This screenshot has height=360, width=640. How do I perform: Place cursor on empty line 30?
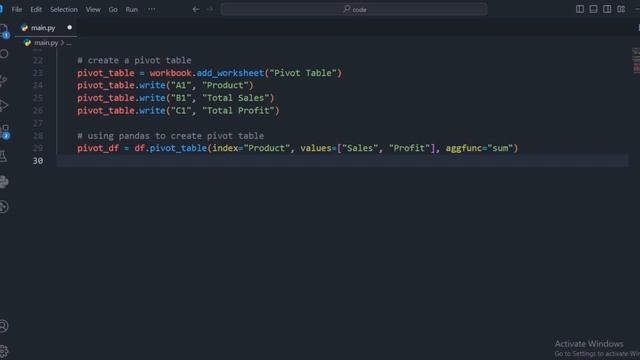coord(342,161)
